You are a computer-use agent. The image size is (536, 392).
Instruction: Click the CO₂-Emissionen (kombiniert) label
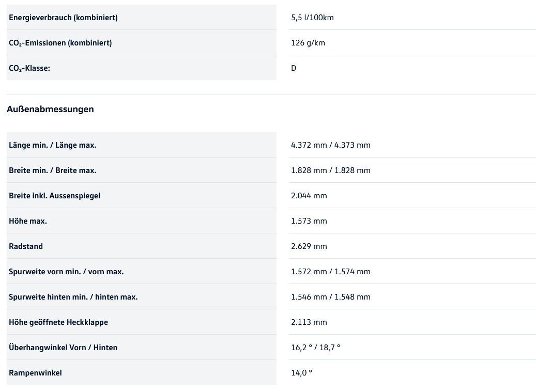60,43
